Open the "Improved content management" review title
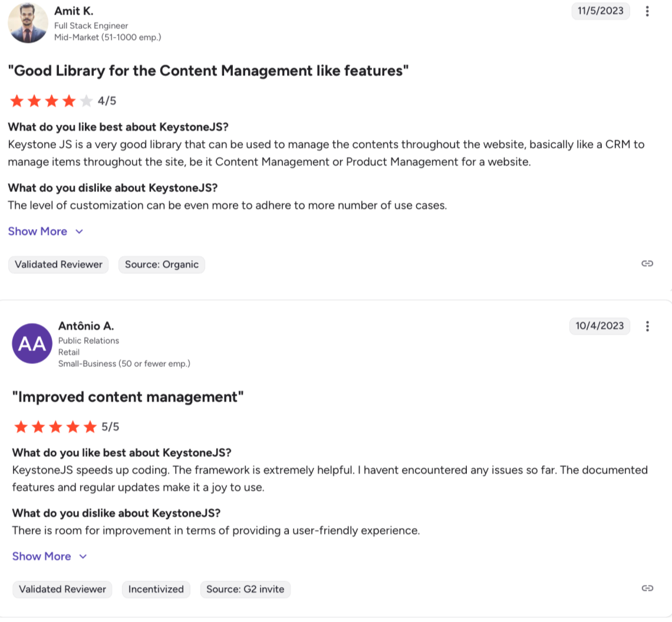Screen dimensions: 672x622 pos(128,397)
